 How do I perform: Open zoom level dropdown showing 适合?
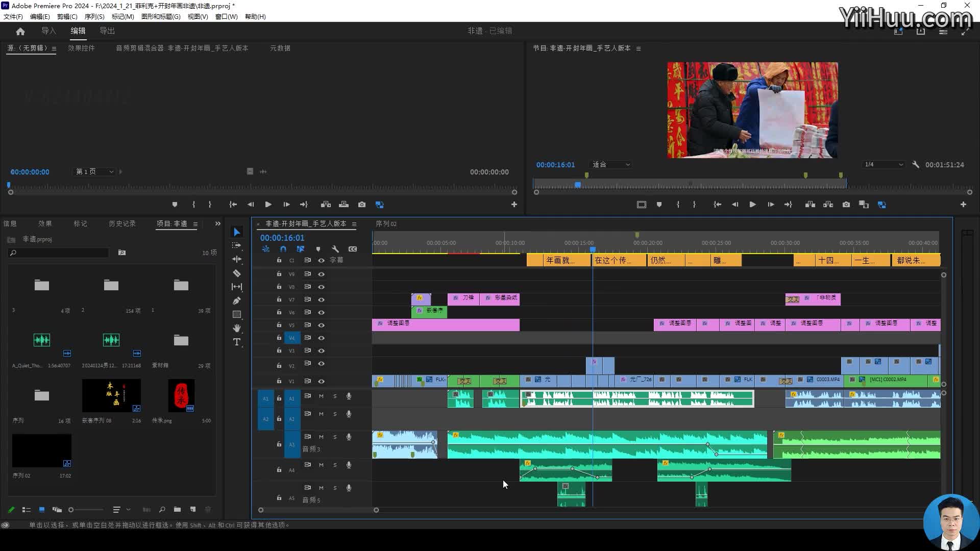611,165
